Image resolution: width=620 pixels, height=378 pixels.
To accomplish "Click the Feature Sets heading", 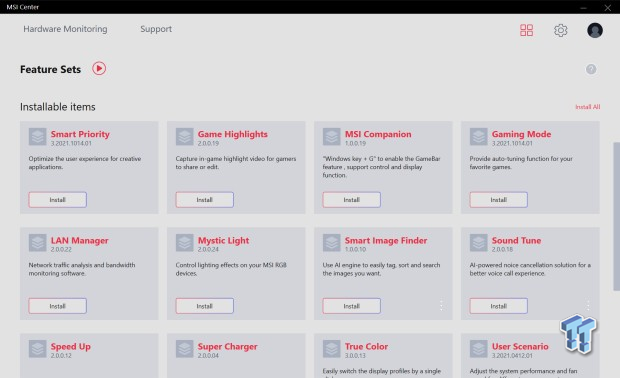I will point(50,69).
